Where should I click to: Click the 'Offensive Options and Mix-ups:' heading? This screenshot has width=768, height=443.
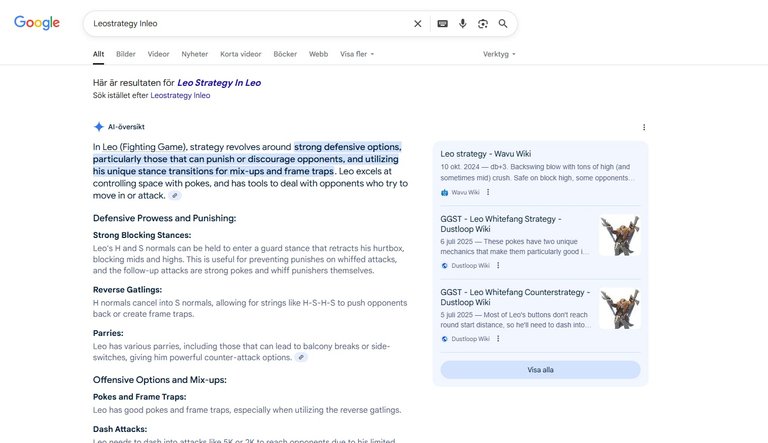[160, 380]
